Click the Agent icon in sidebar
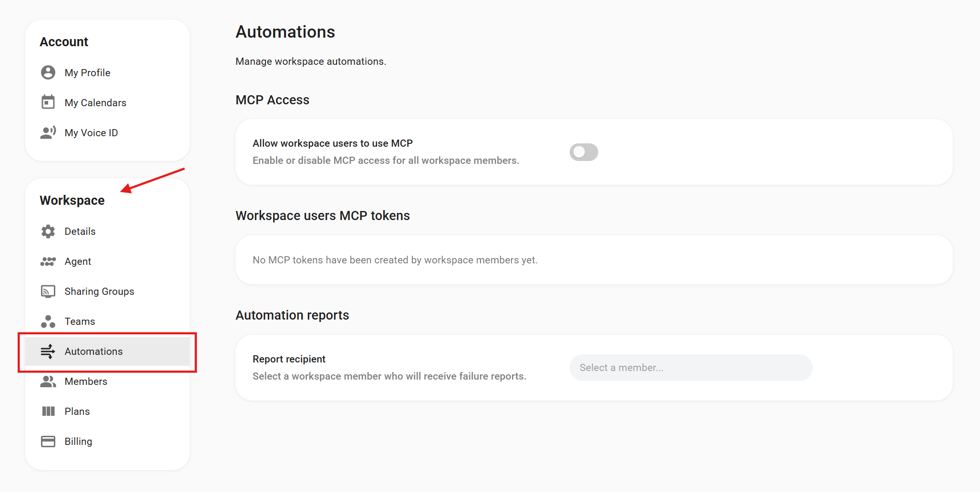Viewport: 980px width, 492px height. point(48,261)
